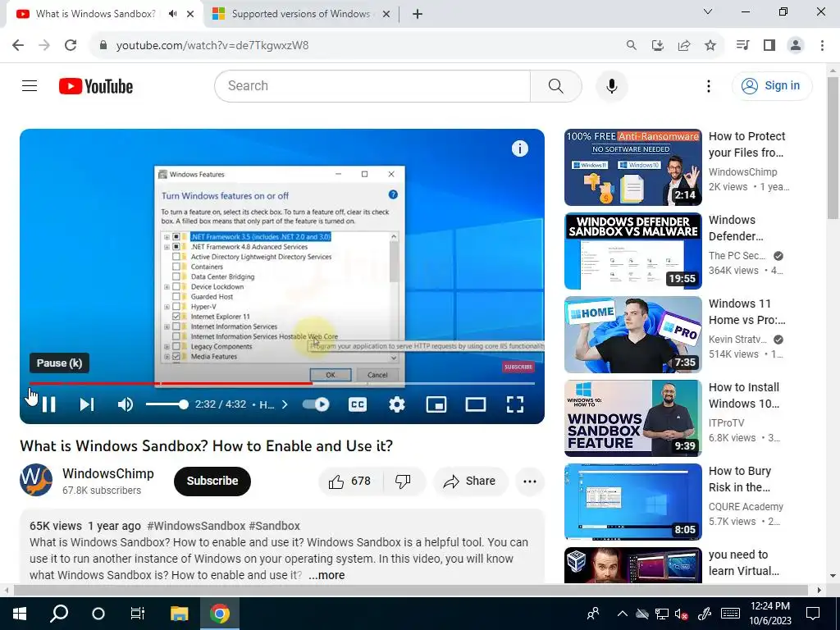Open YouTube settings three-dot menu
This screenshot has width=840, height=630.
708,85
